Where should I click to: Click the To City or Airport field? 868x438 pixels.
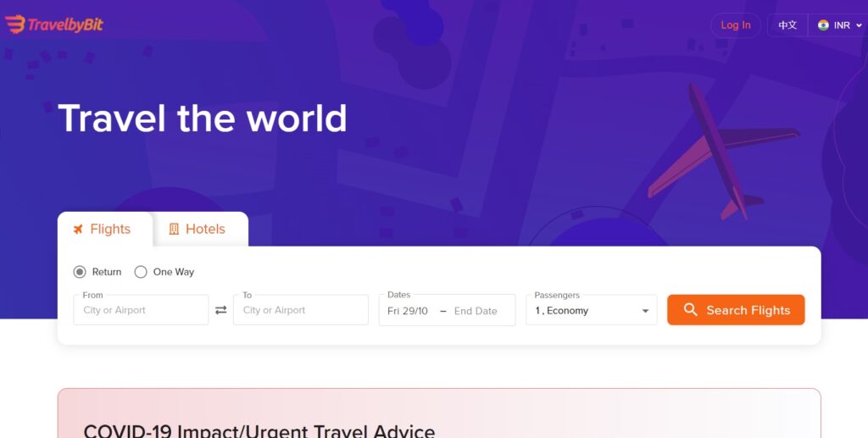pos(301,310)
